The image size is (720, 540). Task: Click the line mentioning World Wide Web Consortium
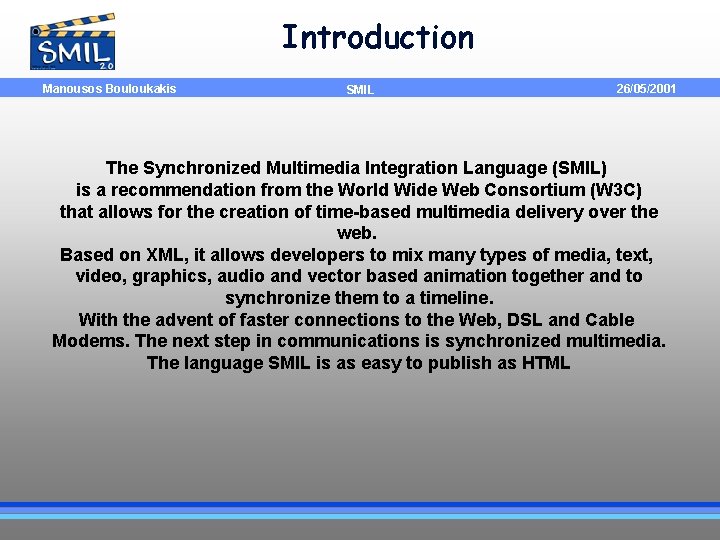[x=359, y=190]
